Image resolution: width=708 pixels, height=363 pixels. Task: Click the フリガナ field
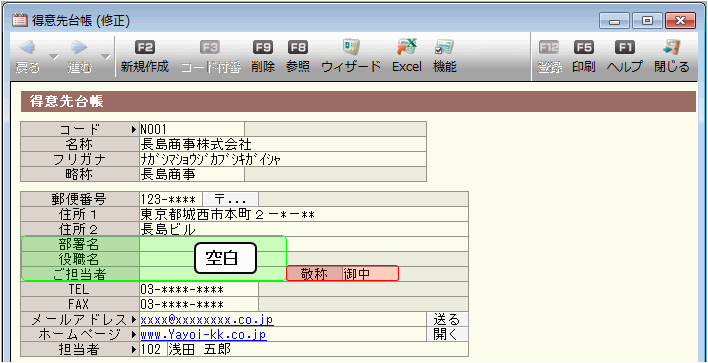(283, 159)
